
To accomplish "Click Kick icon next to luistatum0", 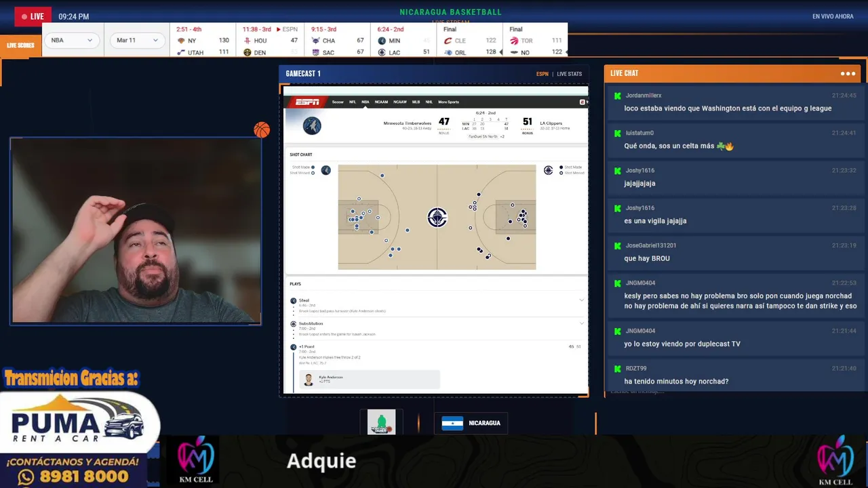I will pos(617,133).
